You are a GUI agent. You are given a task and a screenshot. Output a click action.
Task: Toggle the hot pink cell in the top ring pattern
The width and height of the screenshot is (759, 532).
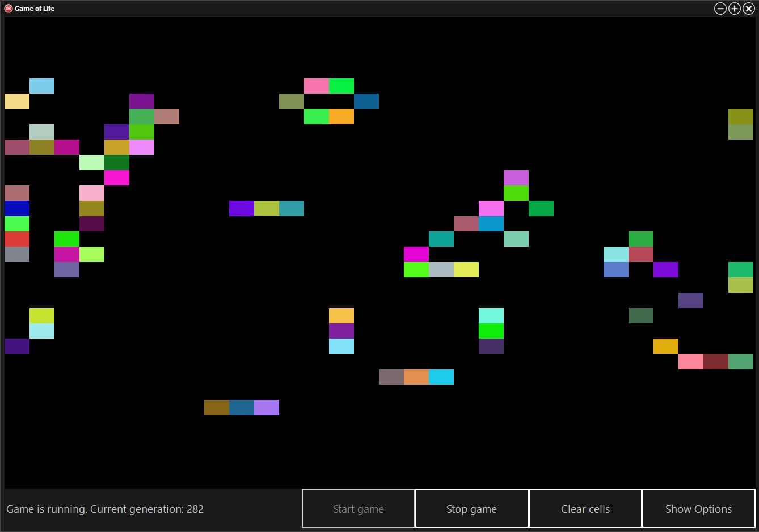click(x=317, y=86)
